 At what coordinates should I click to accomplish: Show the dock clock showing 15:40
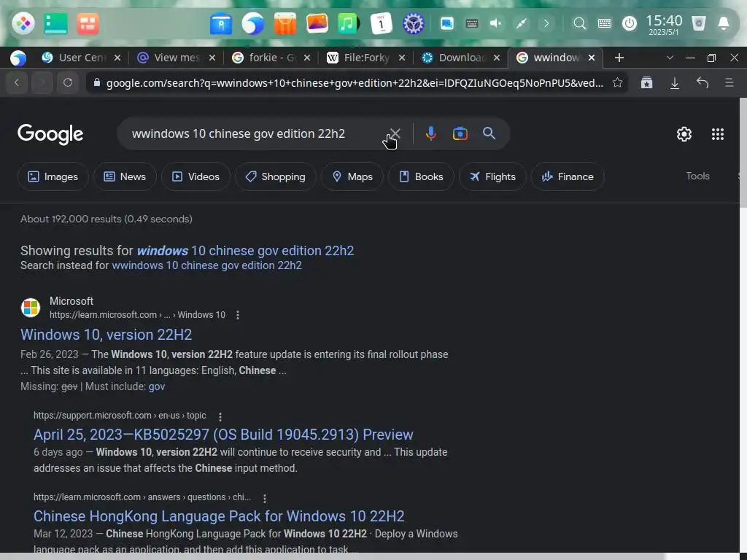point(664,24)
